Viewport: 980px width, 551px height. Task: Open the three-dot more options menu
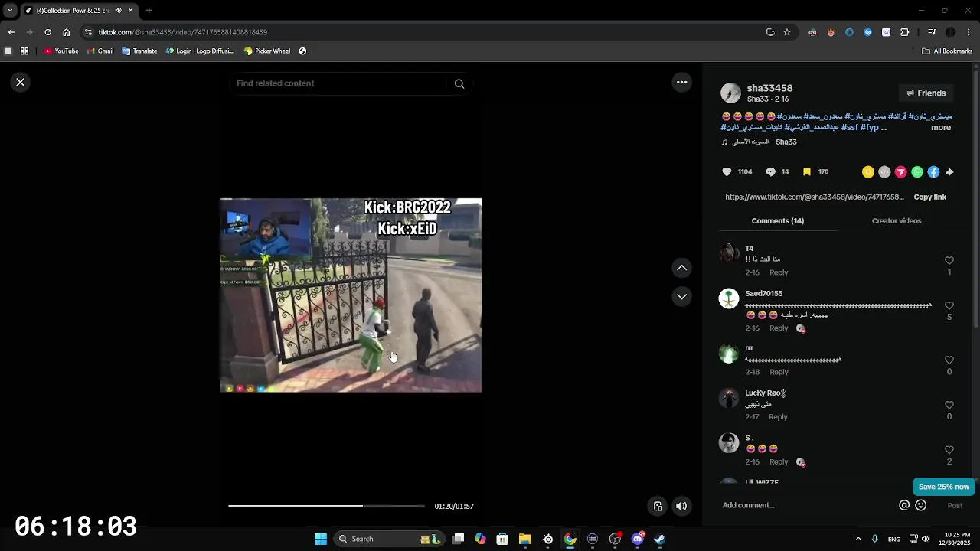(681, 82)
